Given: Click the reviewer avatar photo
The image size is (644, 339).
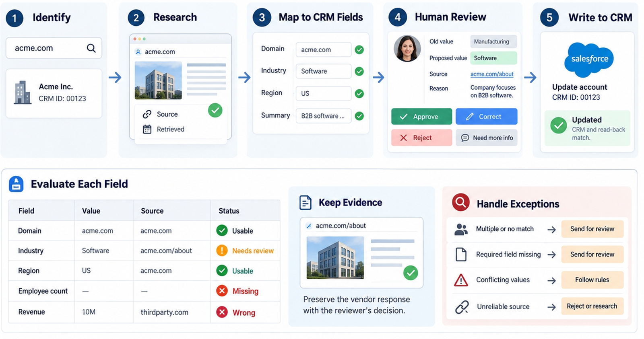Looking at the screenshot, I should click(407, 49).
